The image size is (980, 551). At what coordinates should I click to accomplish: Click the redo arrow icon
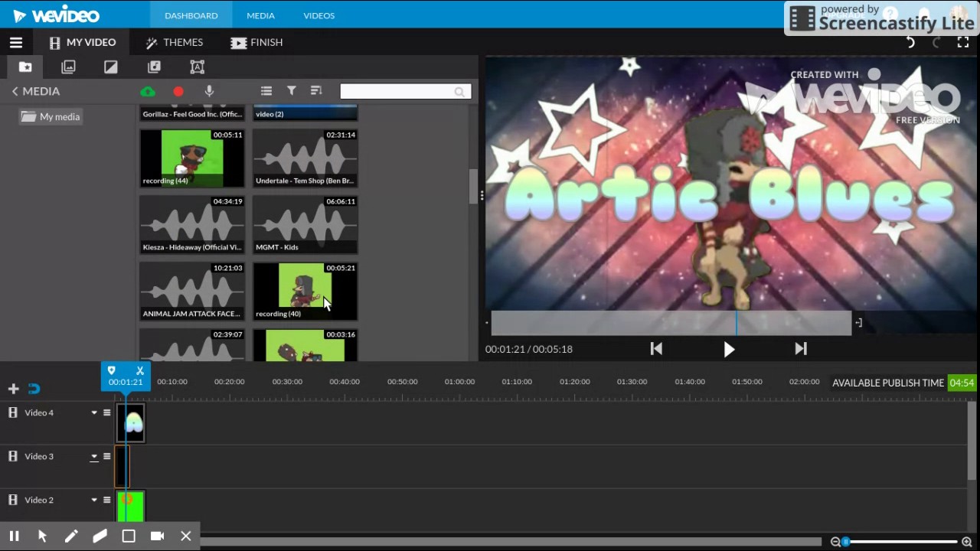[x=936, y=43]
